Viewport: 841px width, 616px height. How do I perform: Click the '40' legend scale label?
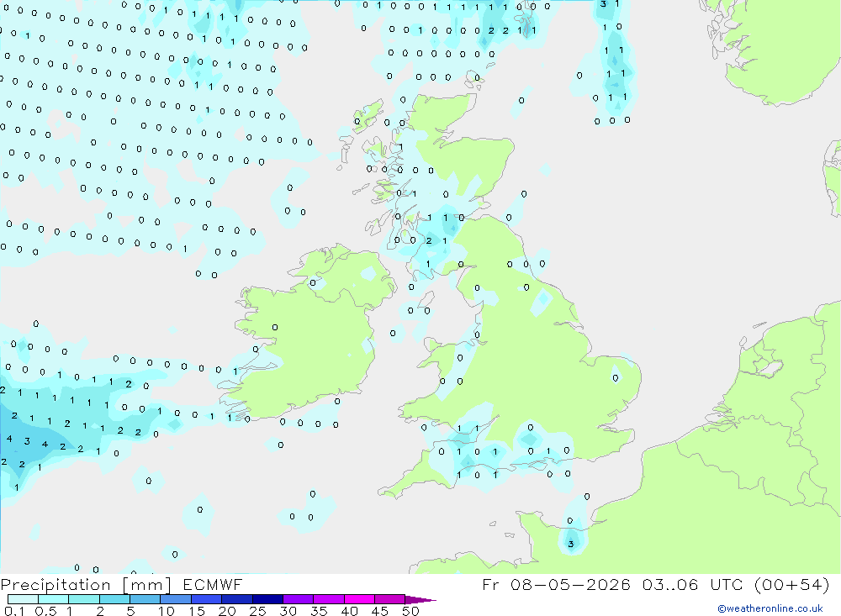349,611
